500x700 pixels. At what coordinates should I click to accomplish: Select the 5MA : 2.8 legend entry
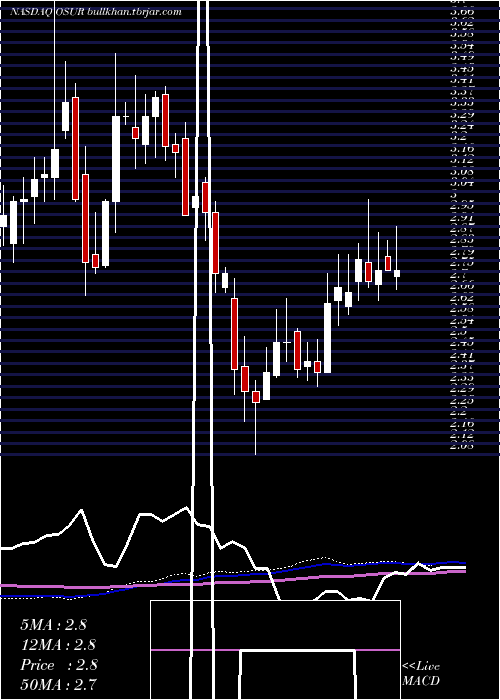pyautogui.click(x=54, y=625)
